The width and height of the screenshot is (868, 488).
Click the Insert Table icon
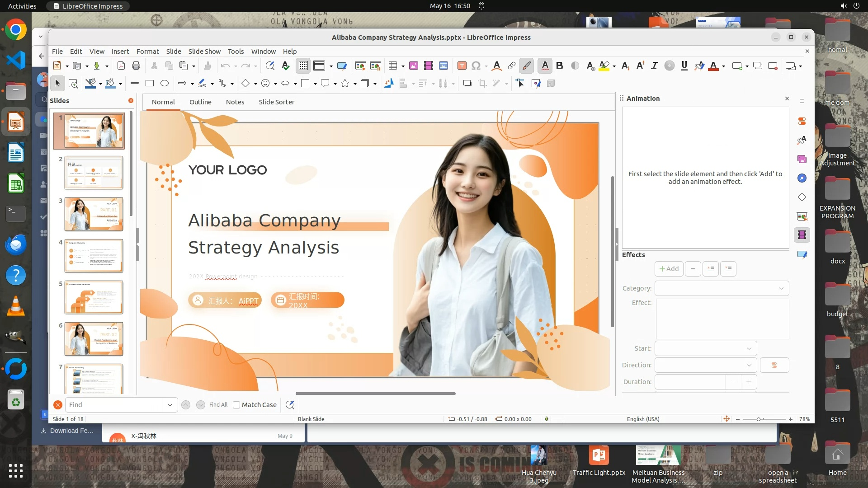[392, 66]
